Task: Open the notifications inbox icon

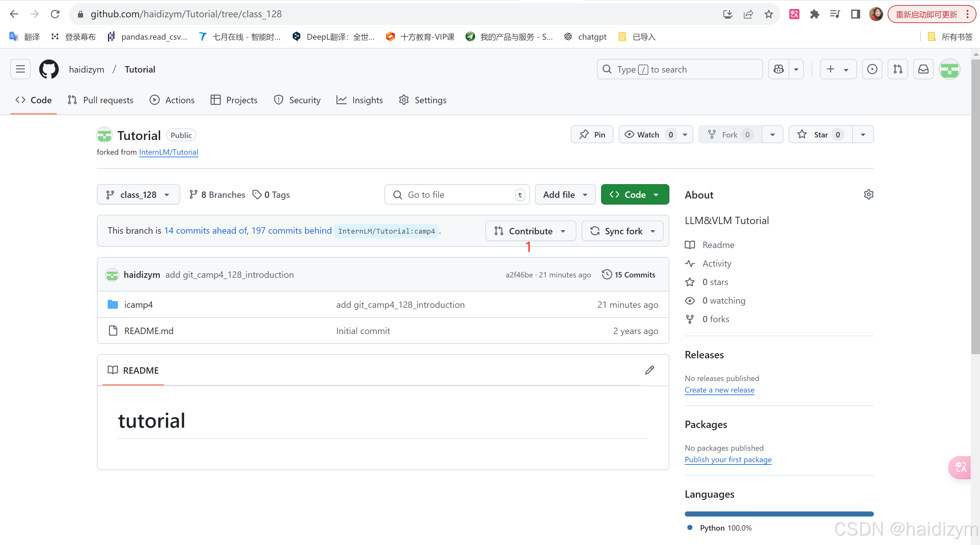Action: click(923, 69)
